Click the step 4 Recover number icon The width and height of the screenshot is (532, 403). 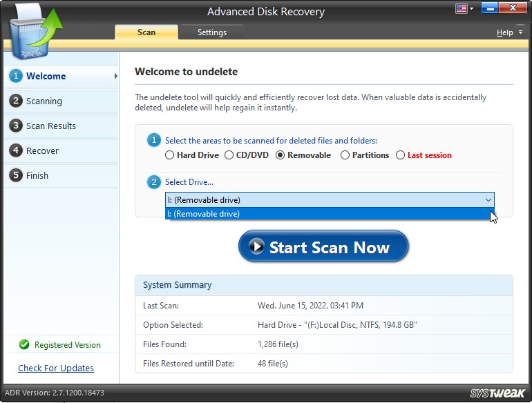(16, 150)
